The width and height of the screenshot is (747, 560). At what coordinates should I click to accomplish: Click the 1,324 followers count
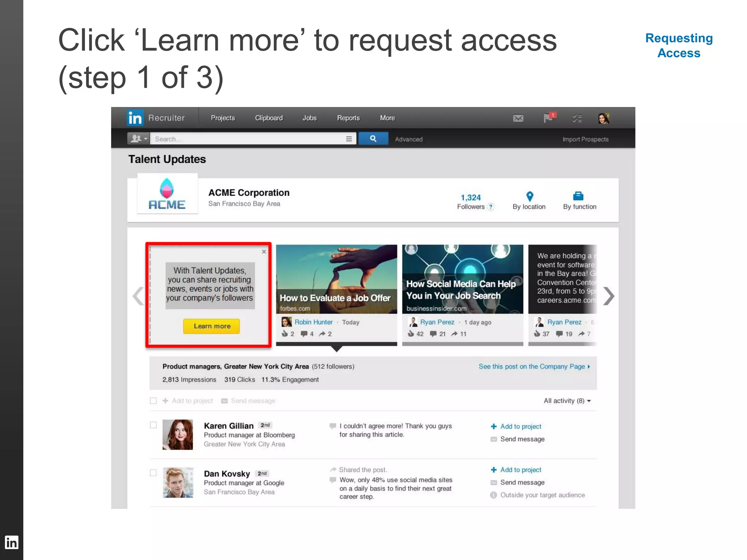(471, 198)
